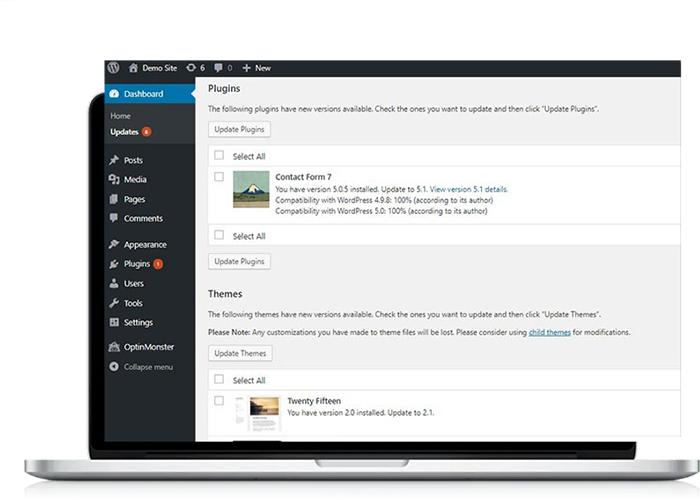This screenshot has width=700, height=500.
Task: Click the updates refresh icon in admin bar
Action: point(191,68)
